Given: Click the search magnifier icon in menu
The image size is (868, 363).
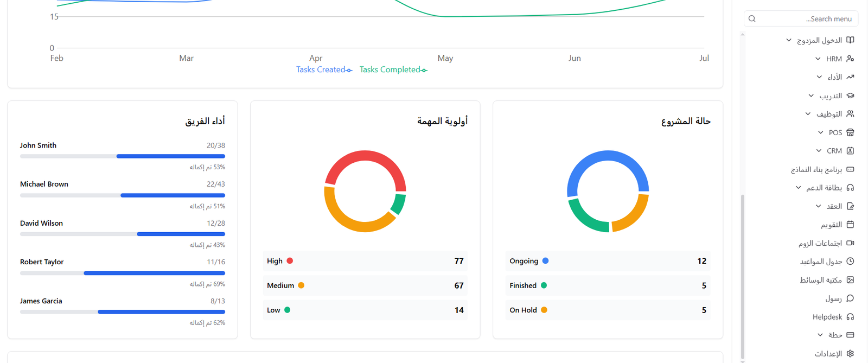Looking at the screenshot, I should 752,18.
